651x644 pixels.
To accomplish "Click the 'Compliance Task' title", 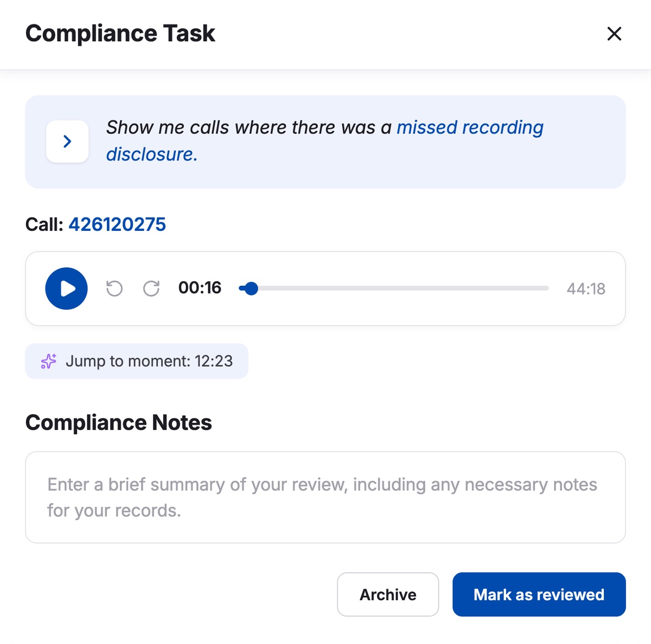I will (x=120, y=34).
